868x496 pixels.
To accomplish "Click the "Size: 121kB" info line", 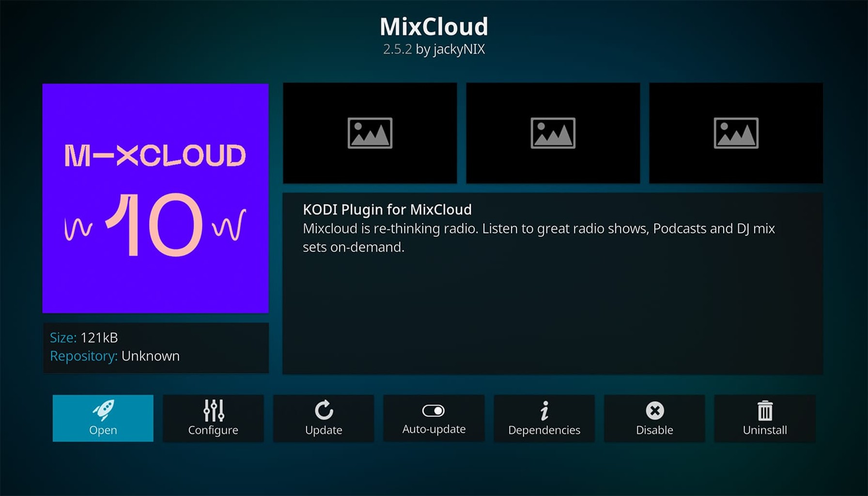I will 84,338.
